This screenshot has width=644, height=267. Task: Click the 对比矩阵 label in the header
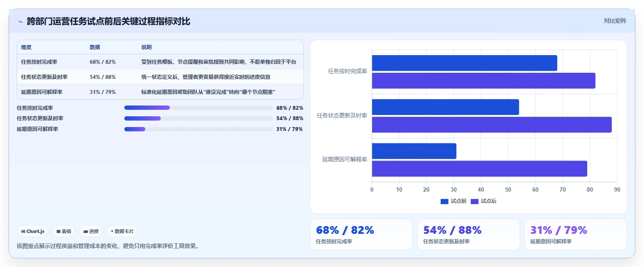615,21
